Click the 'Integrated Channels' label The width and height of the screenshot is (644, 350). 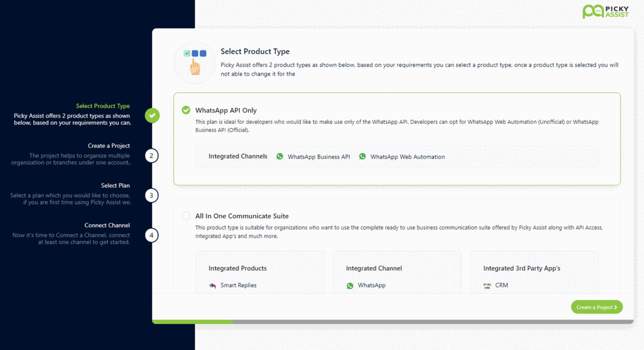[238, 157]
